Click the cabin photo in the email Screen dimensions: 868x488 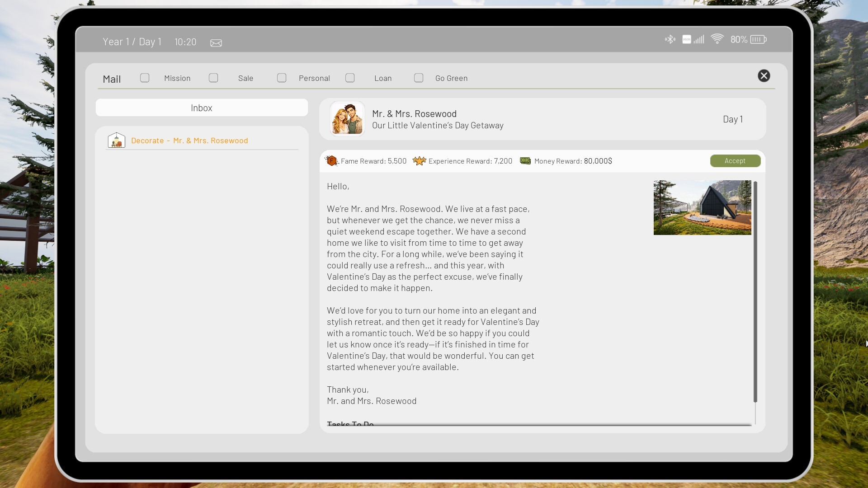click(701, 207)
